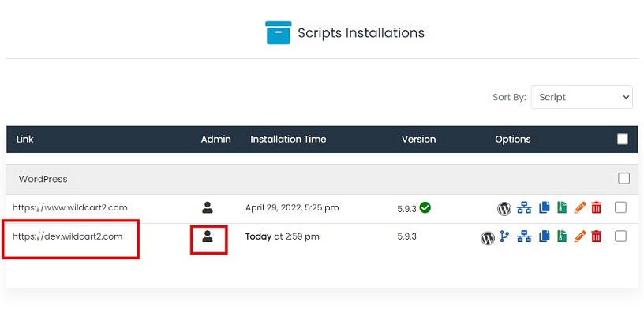This screenshot has width=644, height=320.
Task: Click push-to-live branch icon for dev.wildcart2.com
Action: [506, 236]
